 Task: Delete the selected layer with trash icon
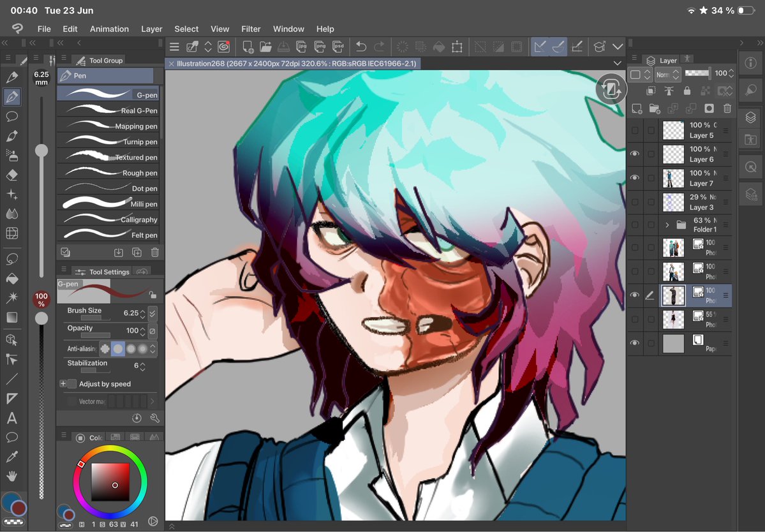(x=727, y=108)
